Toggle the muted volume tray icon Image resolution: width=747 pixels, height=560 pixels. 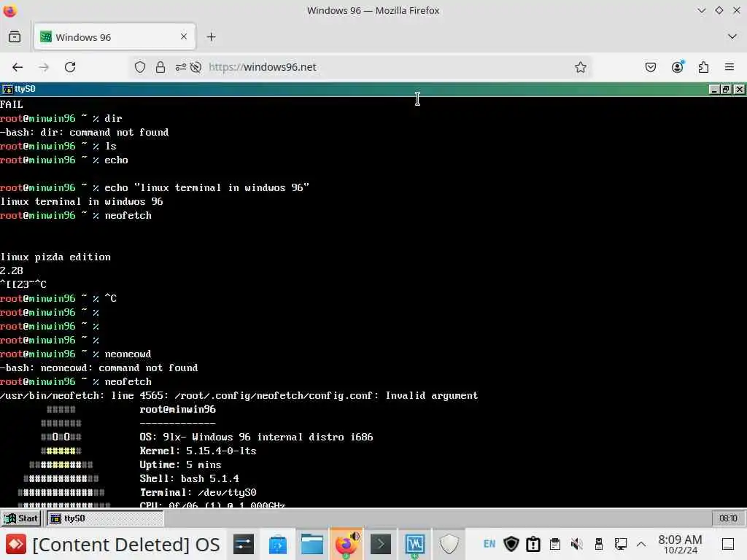coord(577,544)
